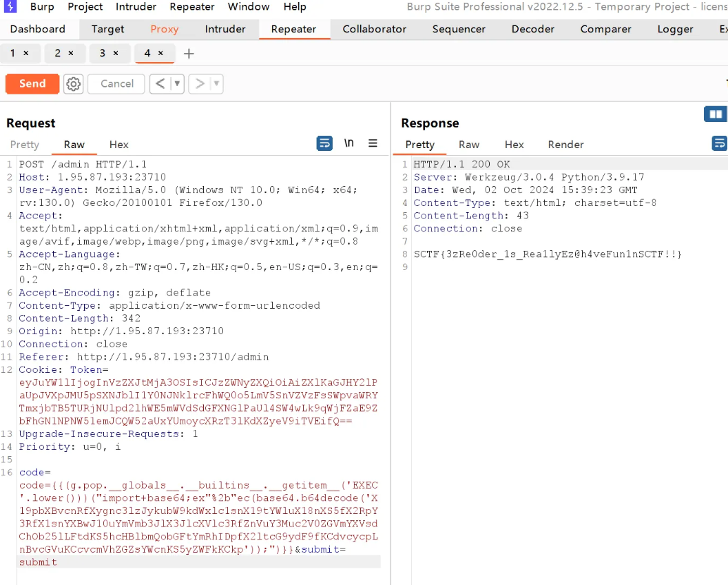Image resolution: width=728 pixels, height=585 pixels.
Task: Select the Repeater tool tab
Action: [x=294, y=29]
